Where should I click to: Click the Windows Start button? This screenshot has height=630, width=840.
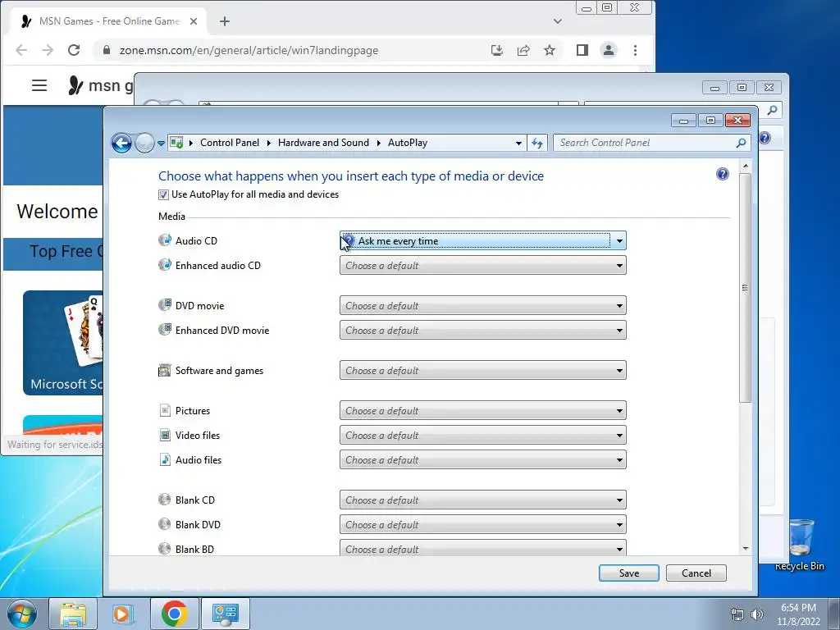click(22, 614)
